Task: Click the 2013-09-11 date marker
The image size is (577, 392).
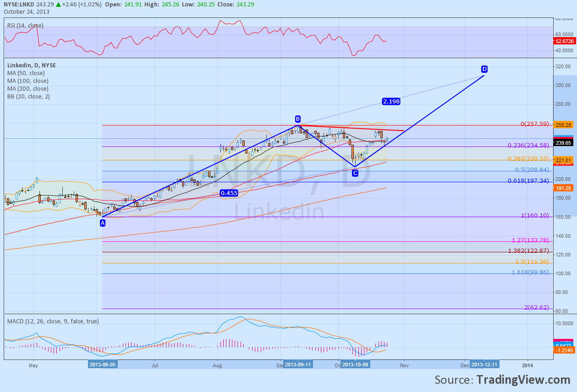Action: click(x=298, y=365)
